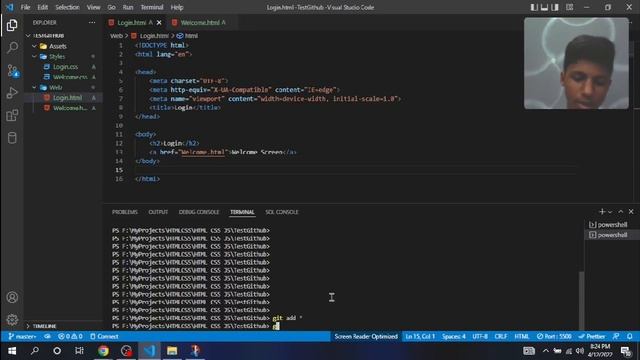Click the Ln 15, Col 1 cursor position
Screen dimensions: 640x360
420,336
